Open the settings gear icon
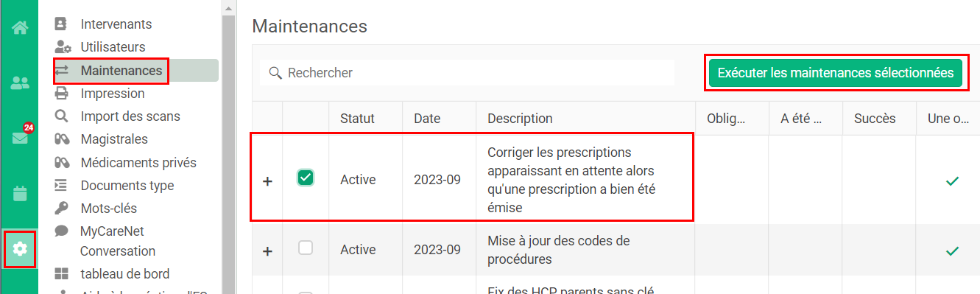This screenshot has width=980, height=294. 20,249
